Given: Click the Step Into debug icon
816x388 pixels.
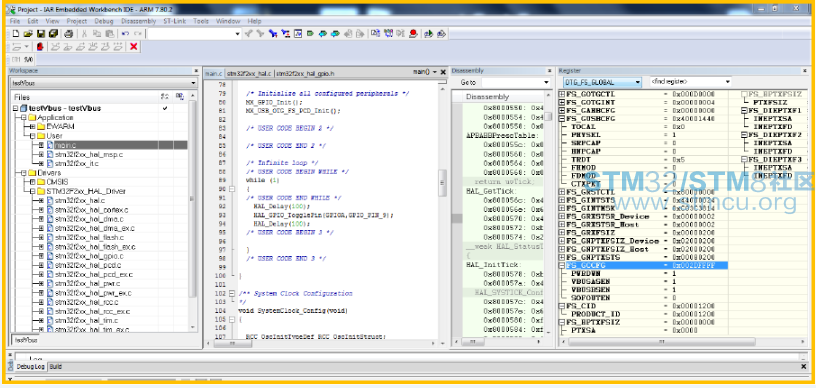Looking at the screenshot, I should pos(68,47).
